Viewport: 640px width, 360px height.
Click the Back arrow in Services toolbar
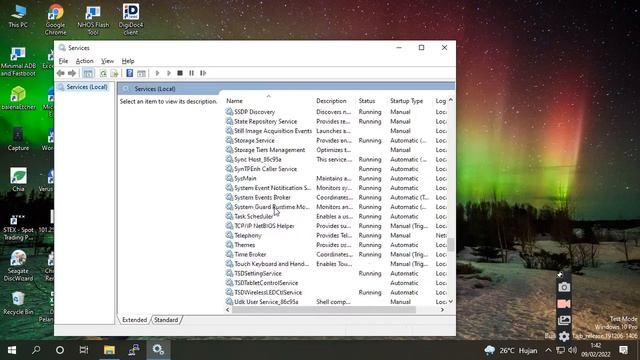point(61,73)
